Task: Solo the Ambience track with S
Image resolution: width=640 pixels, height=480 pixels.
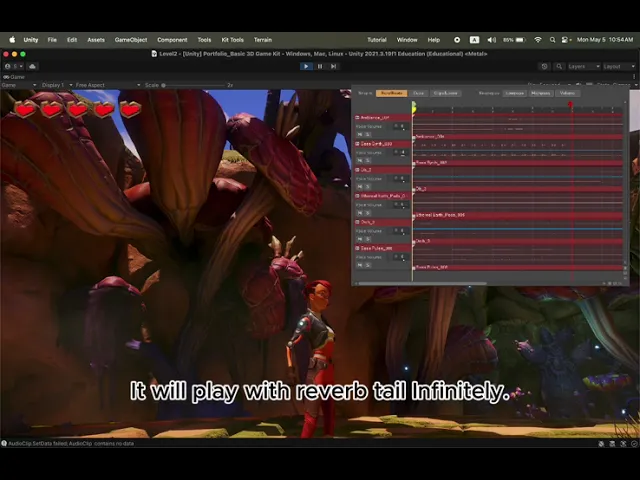Action: (x=367, y=134)
